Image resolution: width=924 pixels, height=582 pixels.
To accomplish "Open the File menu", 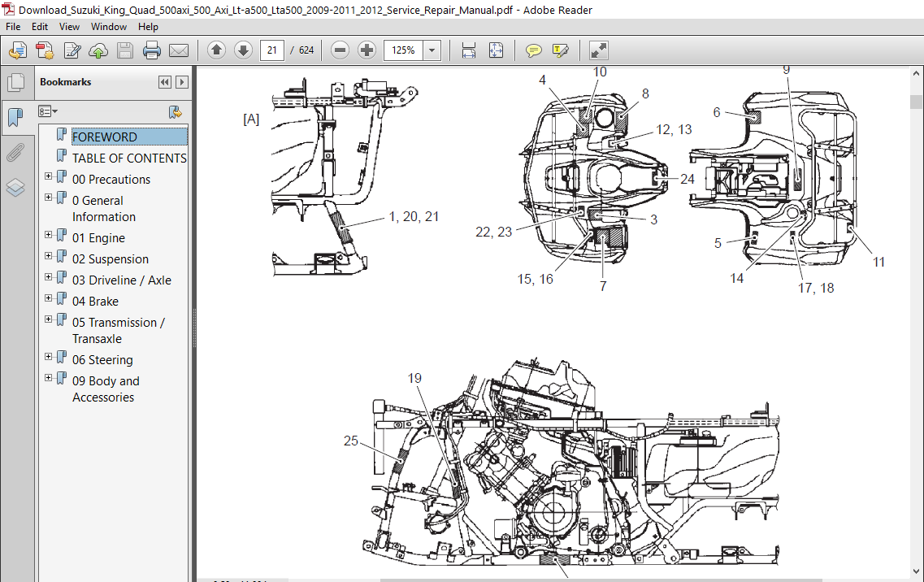I will tap(13, 27).
